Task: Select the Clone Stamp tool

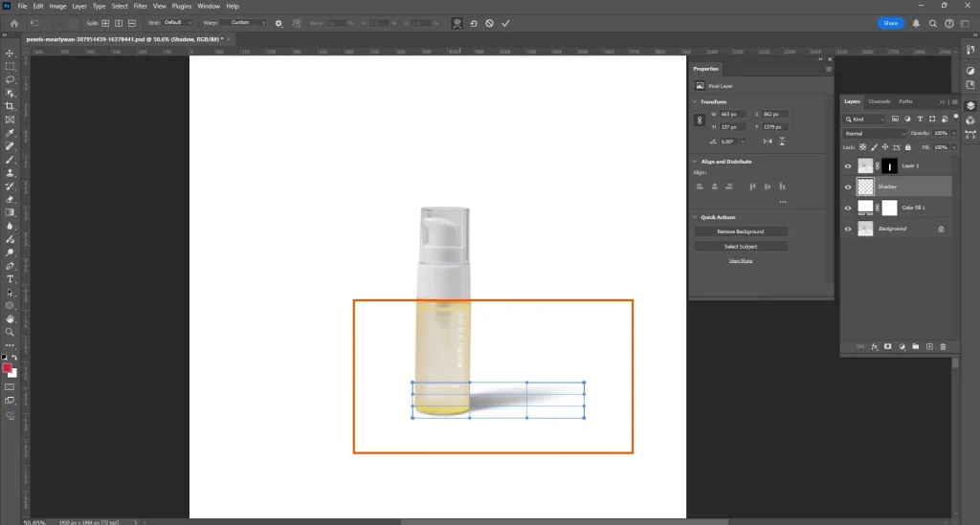Action: (10, 173)
